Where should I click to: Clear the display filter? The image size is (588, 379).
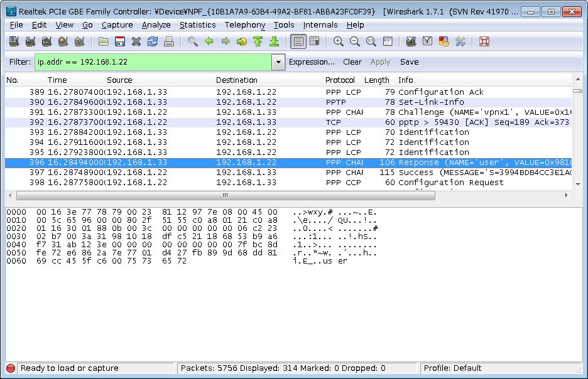click(x=352, y=62)
